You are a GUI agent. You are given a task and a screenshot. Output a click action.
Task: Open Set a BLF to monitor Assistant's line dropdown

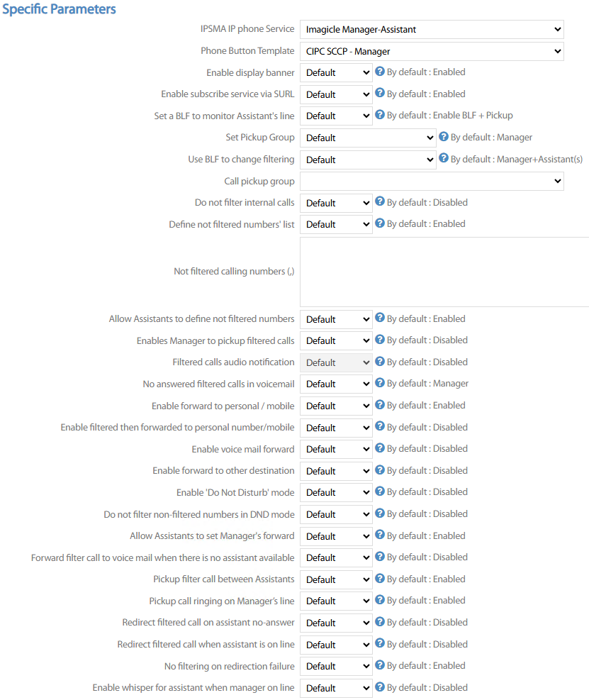(336, 116)
